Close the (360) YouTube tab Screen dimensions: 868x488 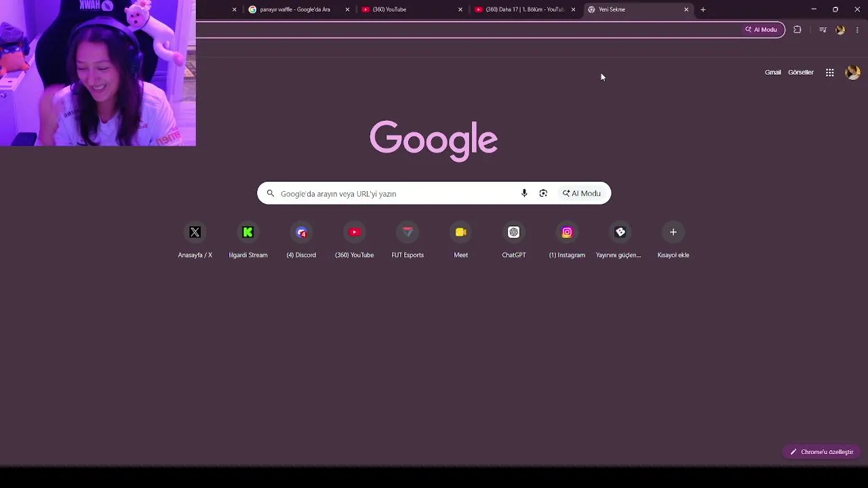[460, 9]
